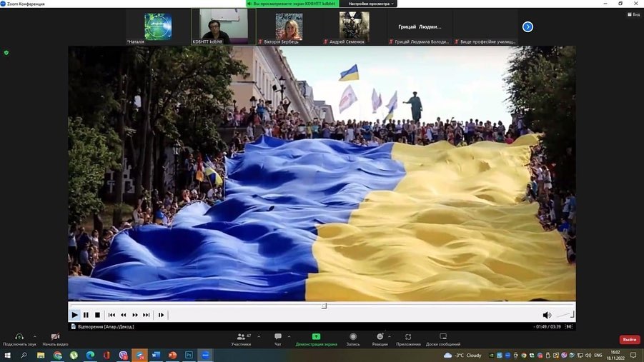The height and width of the screenshot is (362, 644).
Task: Click the system tray volume icon
Action: tap(588, 355)
